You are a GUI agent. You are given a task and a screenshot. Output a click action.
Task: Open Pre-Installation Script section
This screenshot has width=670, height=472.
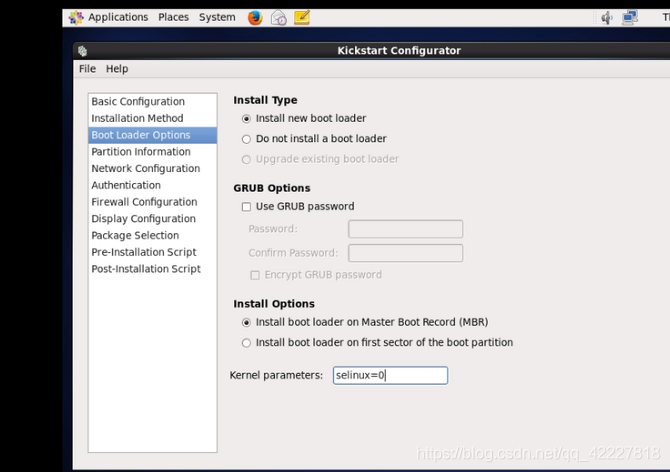[153, 252]
